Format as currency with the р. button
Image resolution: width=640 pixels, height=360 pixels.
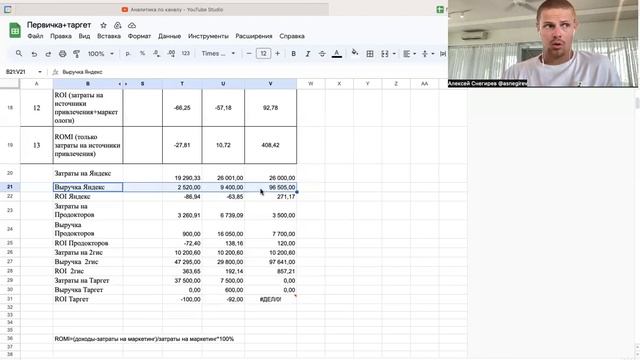pyautogui.click(x=128, y=53)
